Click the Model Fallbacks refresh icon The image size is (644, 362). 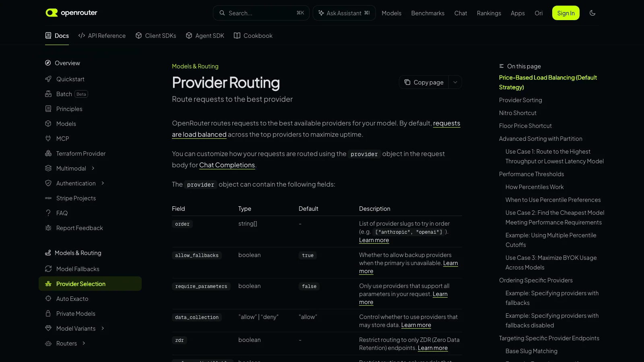click(48, 269)
